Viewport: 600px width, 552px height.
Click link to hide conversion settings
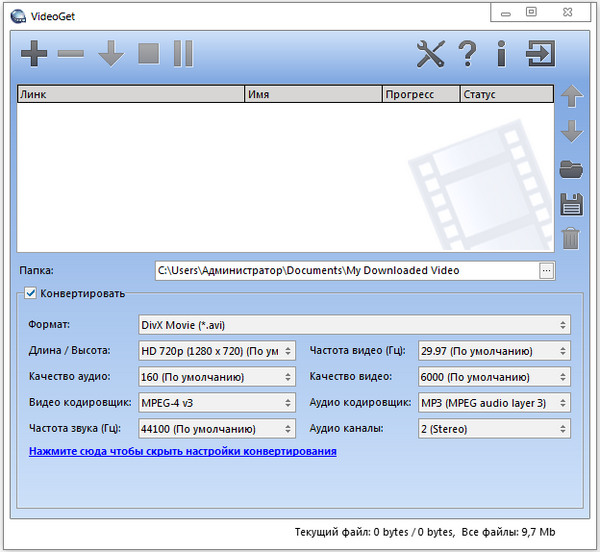(183, 451)
